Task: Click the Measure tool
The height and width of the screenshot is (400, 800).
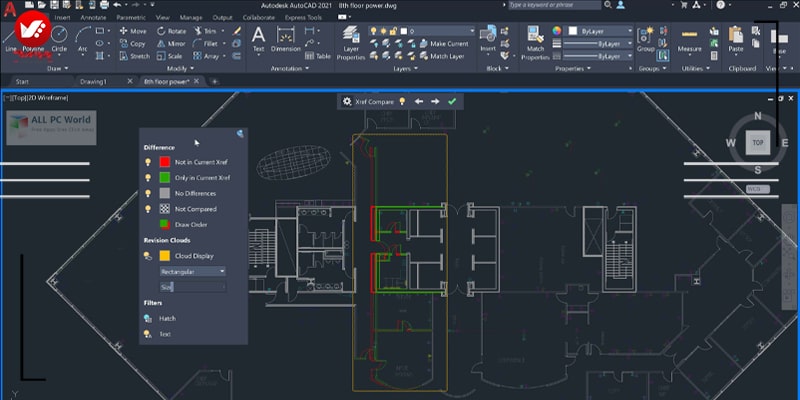Action: coord(689,39)
